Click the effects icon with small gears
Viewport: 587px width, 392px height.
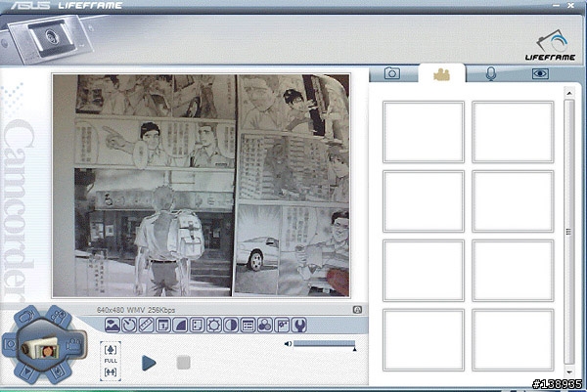coord(282,326)
